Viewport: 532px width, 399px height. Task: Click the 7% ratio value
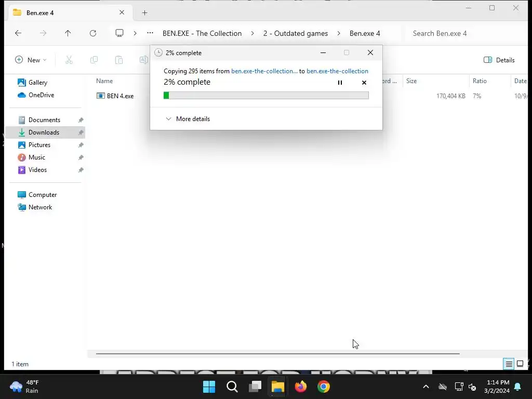click(x=477, y=96)
